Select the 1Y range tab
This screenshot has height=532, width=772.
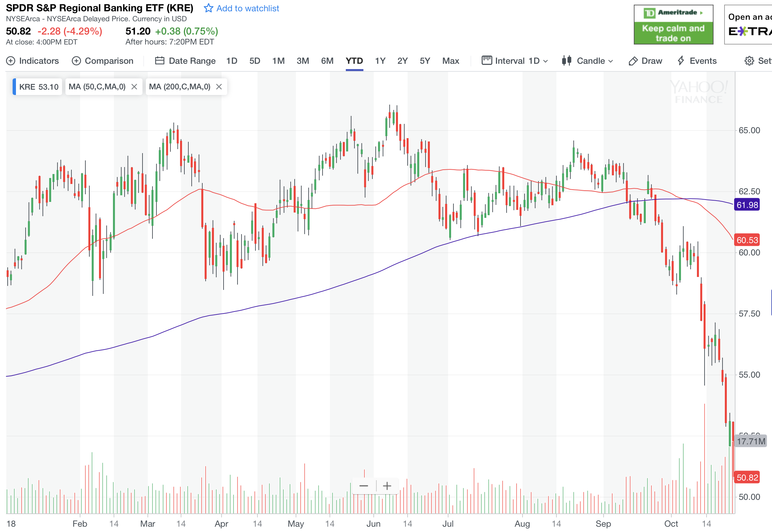point(380,61)
